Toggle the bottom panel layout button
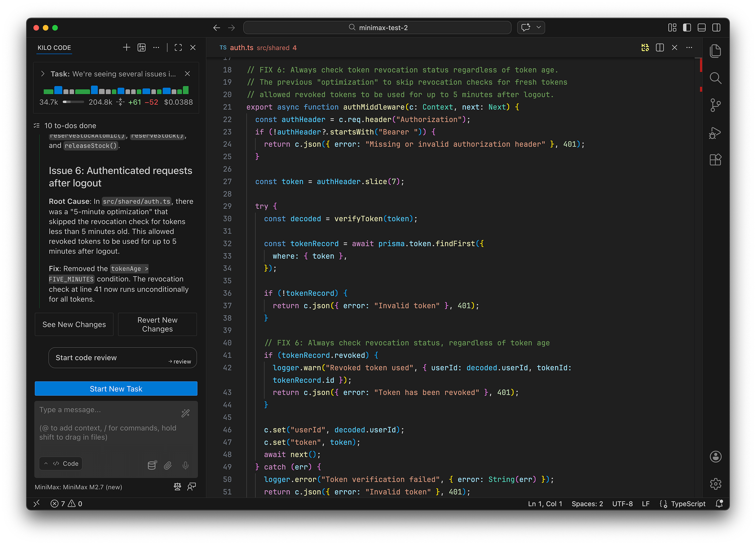 click(x=701, y=28)
